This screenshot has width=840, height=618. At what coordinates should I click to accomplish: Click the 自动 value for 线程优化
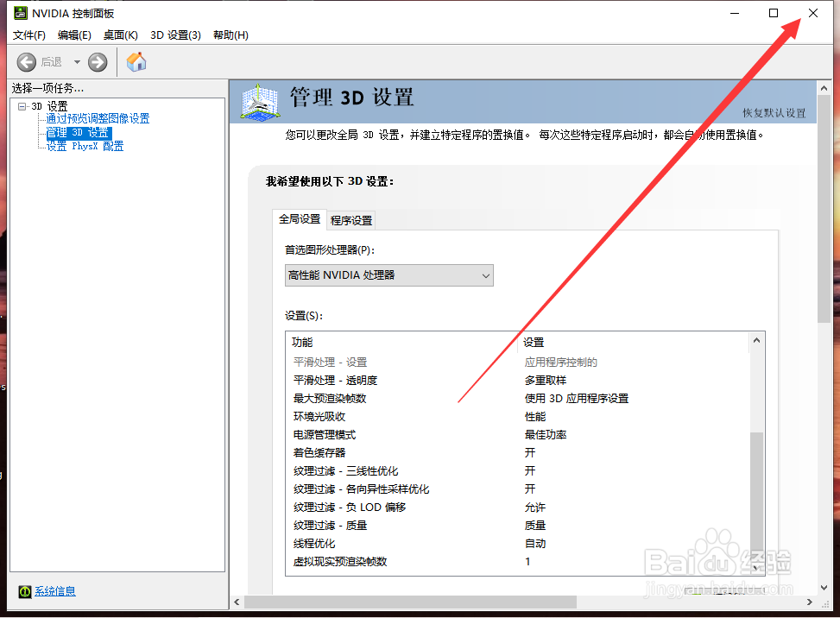(535, 544)
